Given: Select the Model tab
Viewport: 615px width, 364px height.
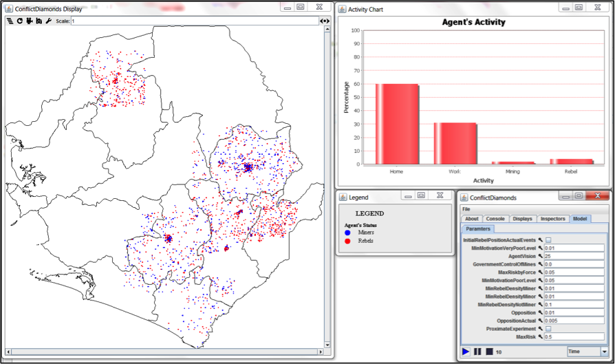Looking at the screenshot, I should click(x=580, y=219).
